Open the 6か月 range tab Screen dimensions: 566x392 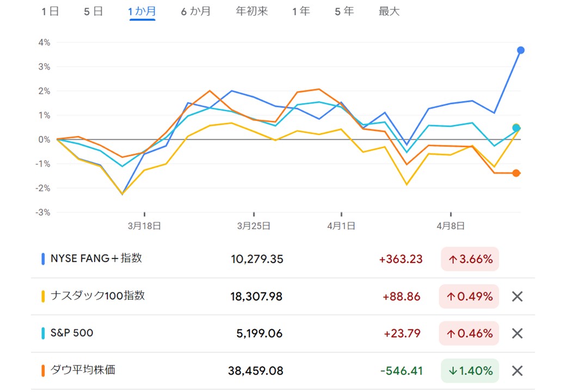[195, 11]
